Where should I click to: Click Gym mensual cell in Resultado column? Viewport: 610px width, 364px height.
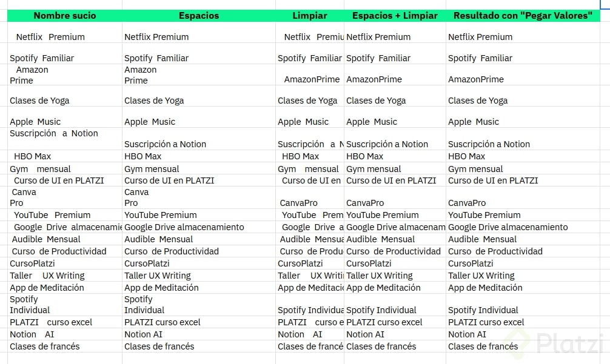pyautogui.click(x=475, y=169)
